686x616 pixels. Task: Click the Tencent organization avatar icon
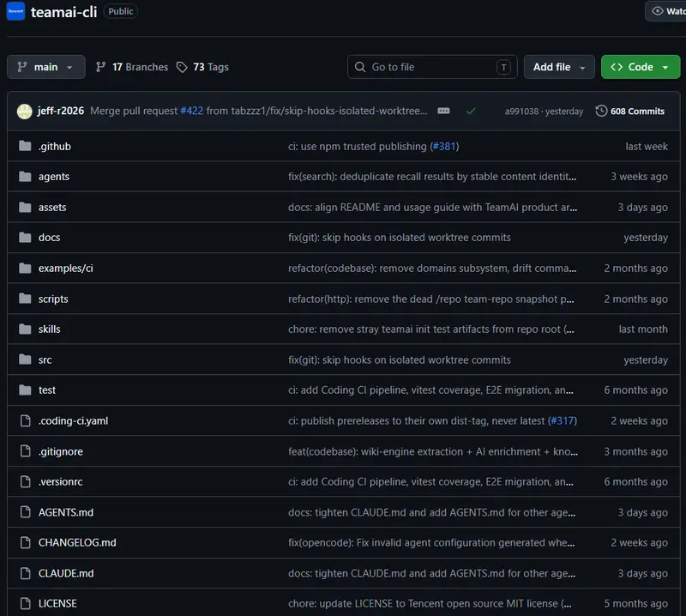15,11
